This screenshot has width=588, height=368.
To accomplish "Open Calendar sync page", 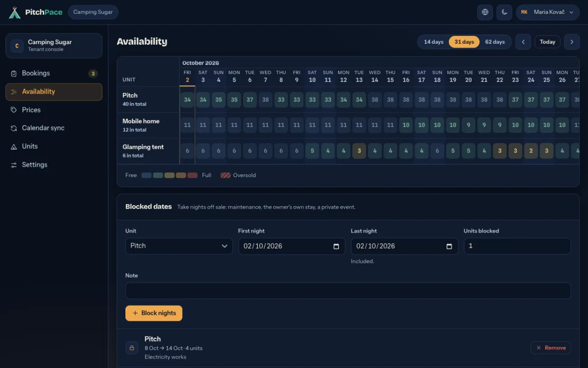I will [54, 128].
